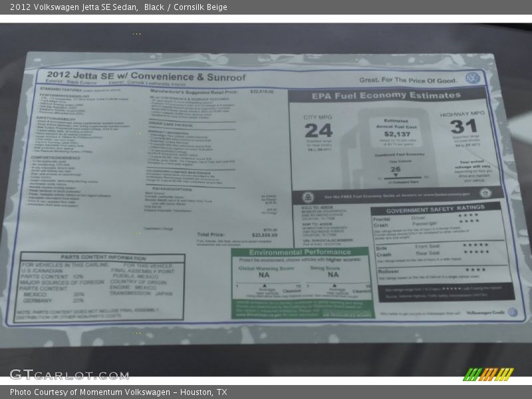This screenshot has width=532, height=399.
Task: Click the total price amount '$23,555.00'
Action: click(x=265, y=235)
